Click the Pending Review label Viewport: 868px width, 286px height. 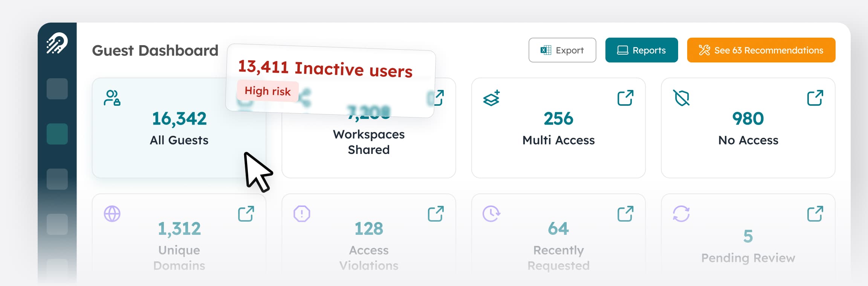(x=748, y=258)
